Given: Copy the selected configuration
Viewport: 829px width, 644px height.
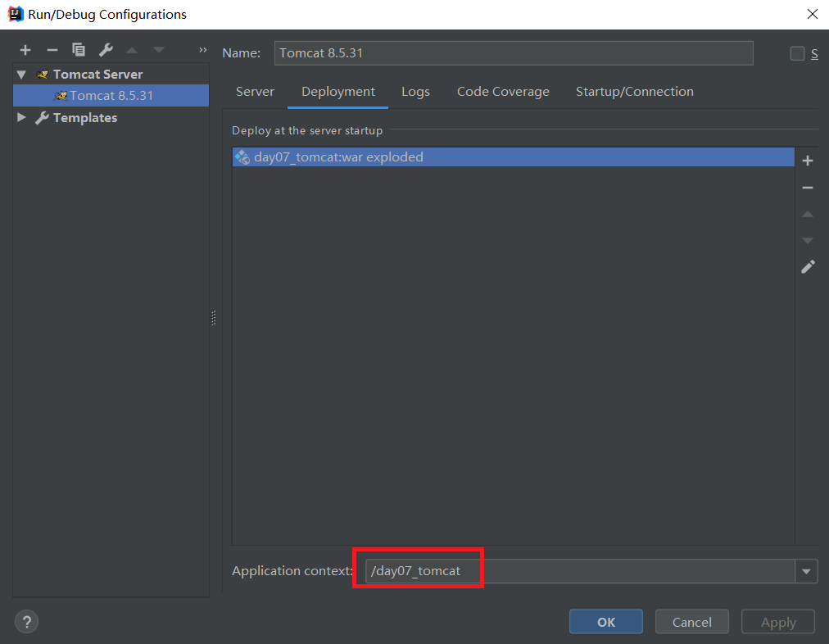Looking at the screenshot, I should point(79,50).
